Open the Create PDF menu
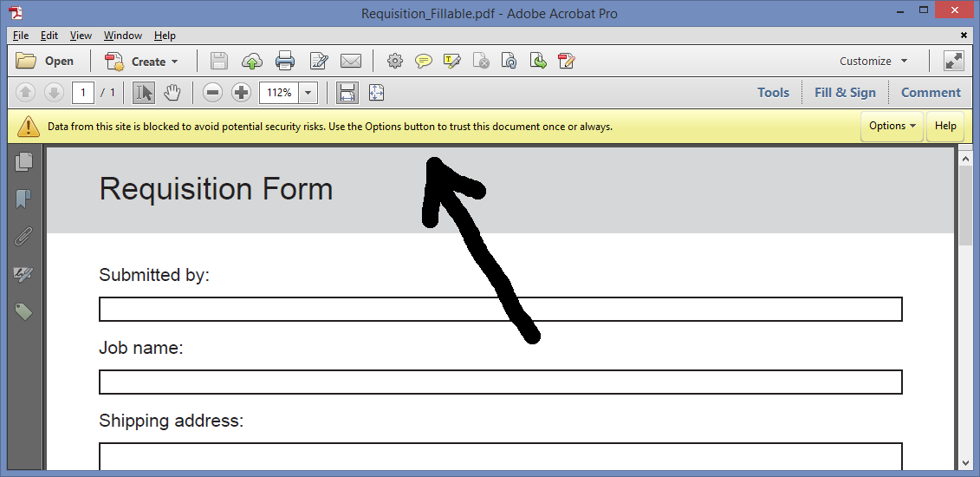Image resolution: width=980 pixels, height=477 pixels. (141, 62)
